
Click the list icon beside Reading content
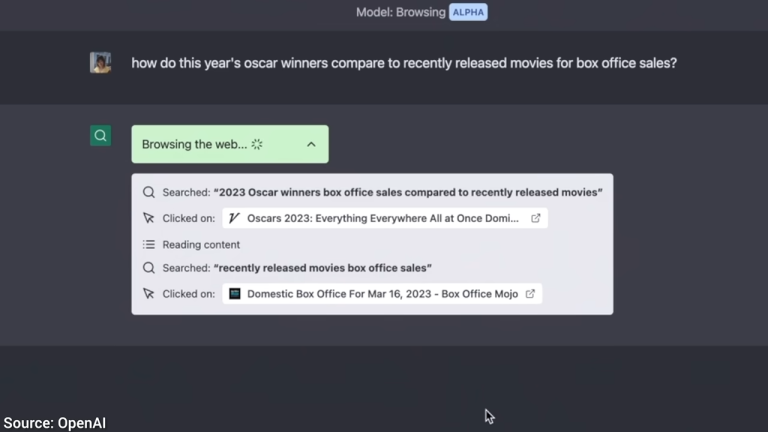click(x=148, y=244)
